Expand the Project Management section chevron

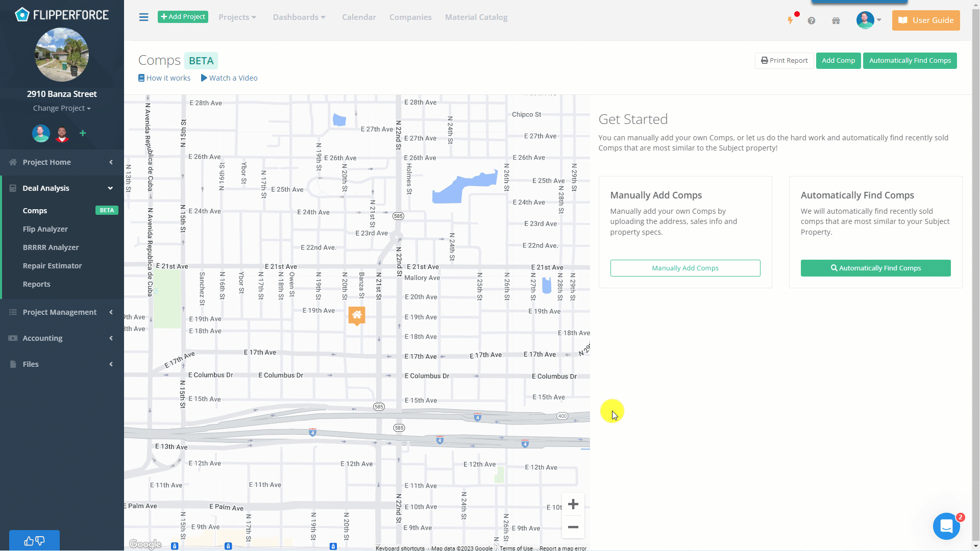pos(111,312)
